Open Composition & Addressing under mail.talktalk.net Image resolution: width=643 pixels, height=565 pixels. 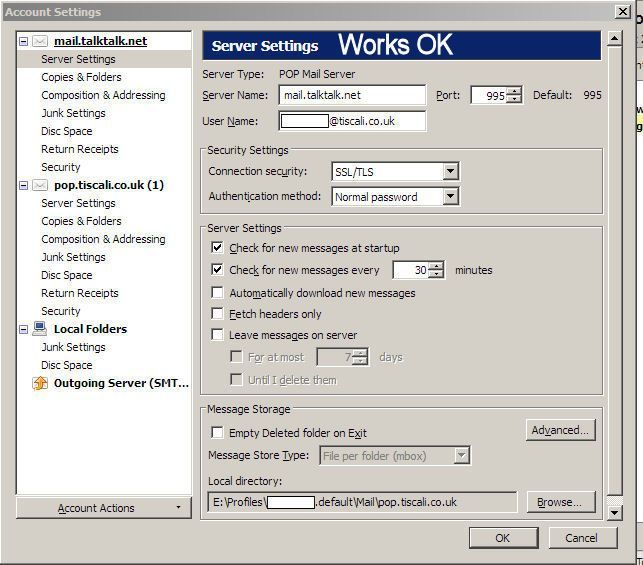pyautogui.click(x=103, y=95)
